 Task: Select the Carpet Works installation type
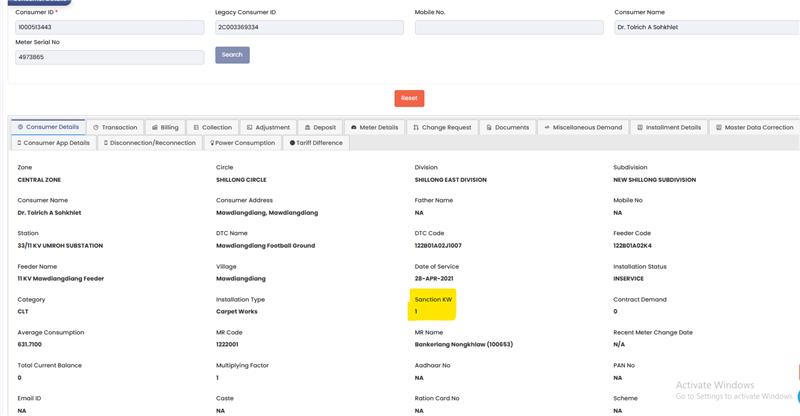(237, 311)
